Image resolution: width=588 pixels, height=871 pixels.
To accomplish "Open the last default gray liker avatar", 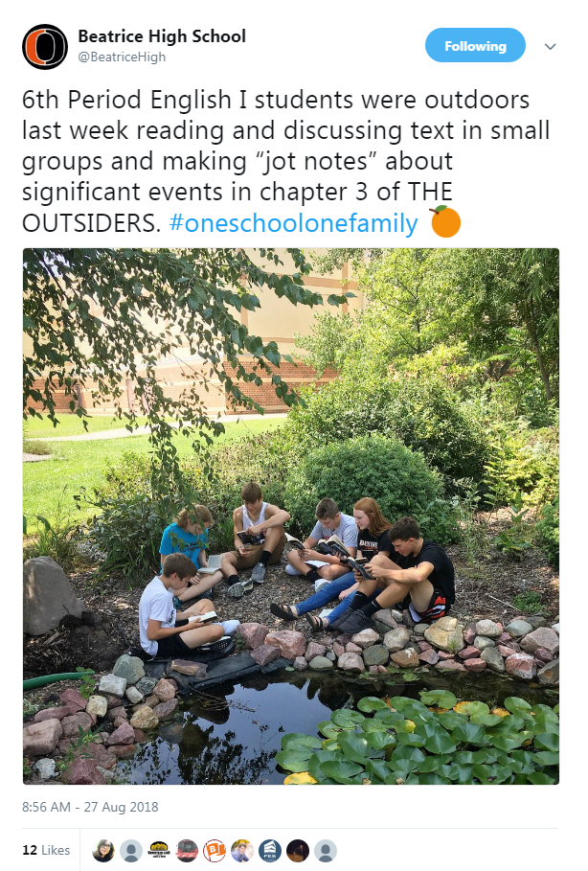I will point(326,851).
